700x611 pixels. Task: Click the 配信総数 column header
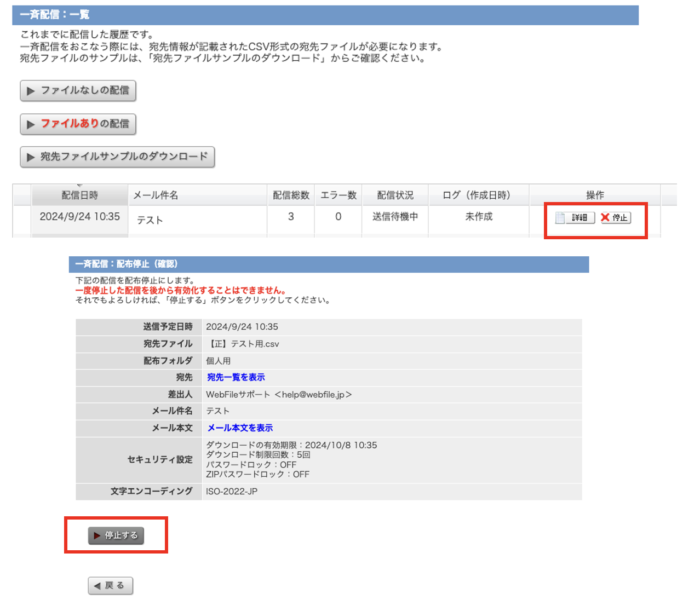[291, 195]
